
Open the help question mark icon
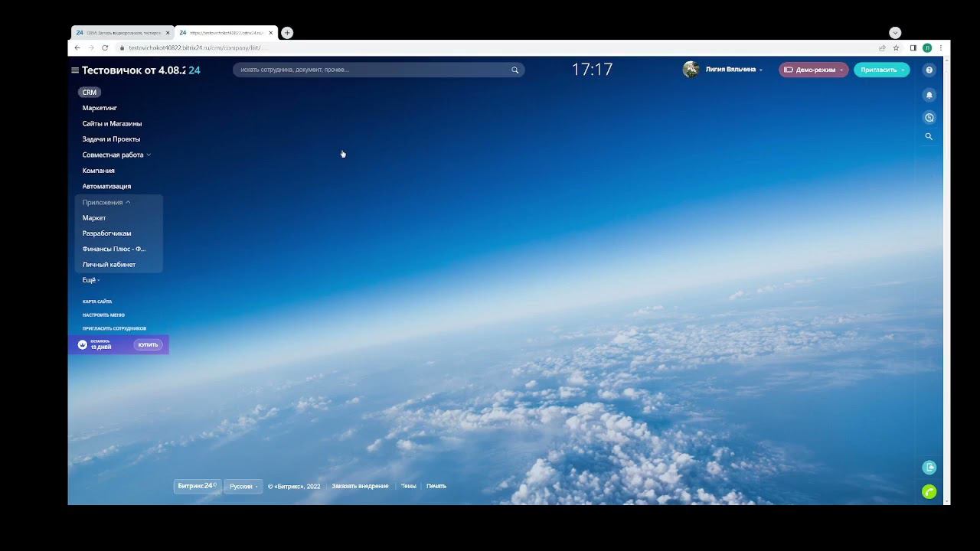tap(929, 70)
